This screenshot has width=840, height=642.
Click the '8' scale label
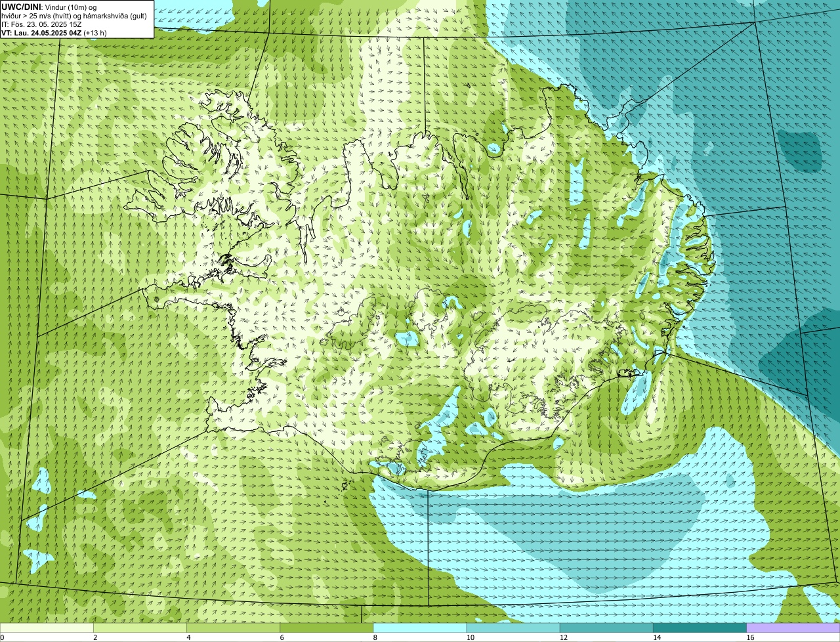click(x=375, y=637)
